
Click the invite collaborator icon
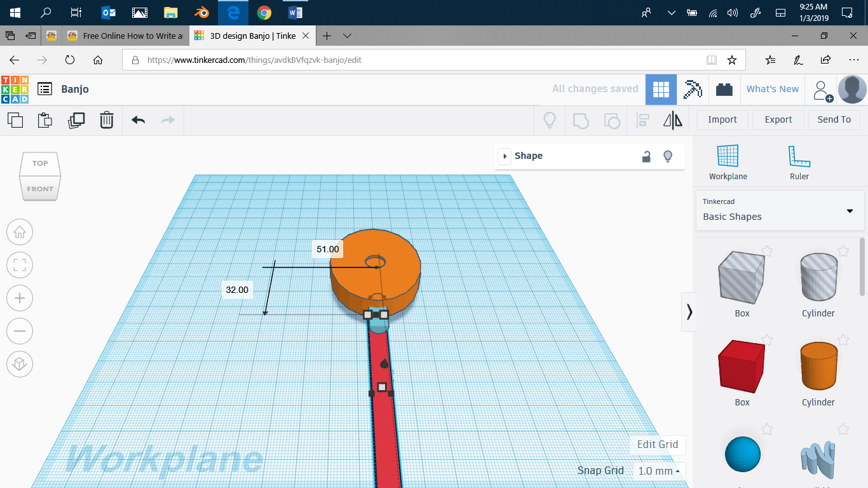pyautogui.click(x=823, y=90)
